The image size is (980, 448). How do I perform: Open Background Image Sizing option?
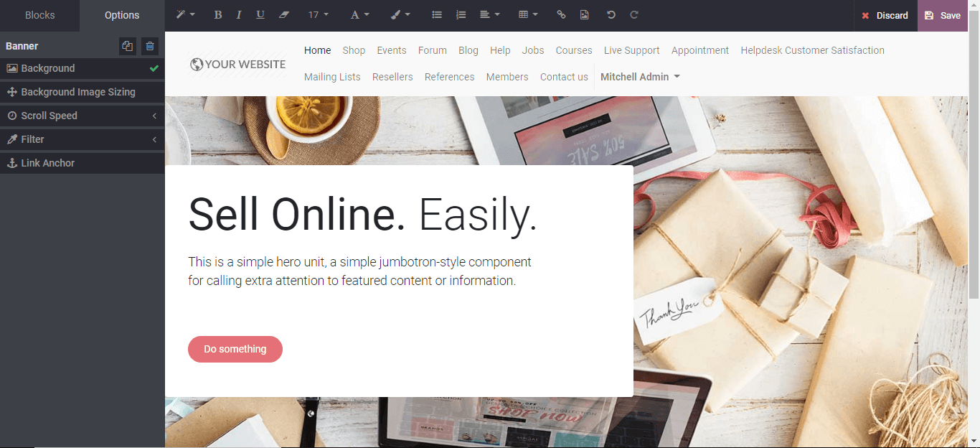pyautogui.click(x=83, y=92)
